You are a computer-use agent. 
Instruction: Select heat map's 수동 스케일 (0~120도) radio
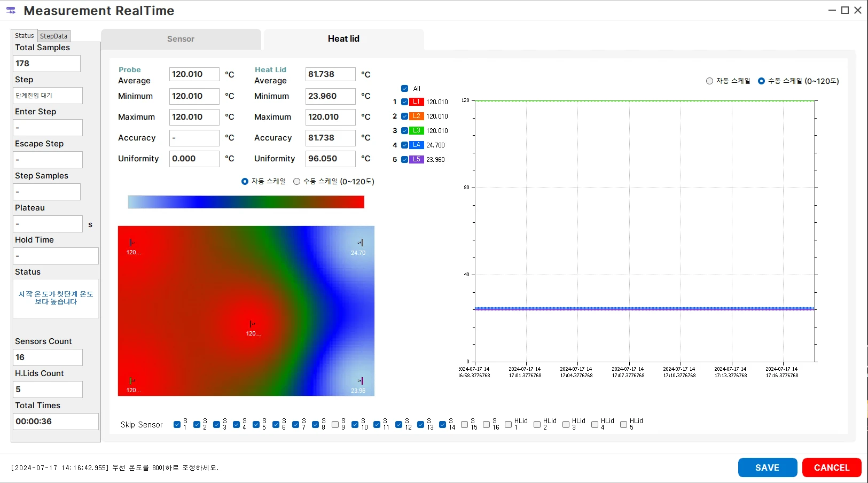pos(297,182)
